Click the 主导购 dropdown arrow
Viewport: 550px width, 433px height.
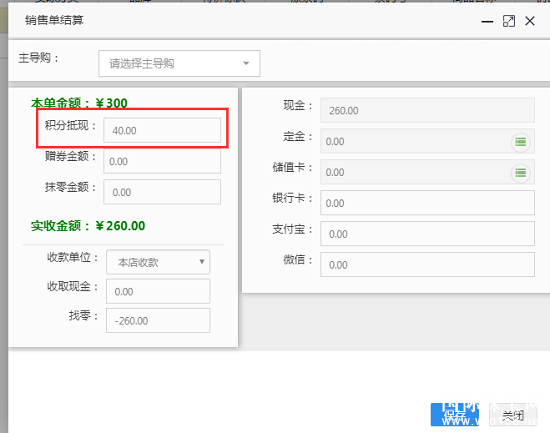tap(246, 64)
